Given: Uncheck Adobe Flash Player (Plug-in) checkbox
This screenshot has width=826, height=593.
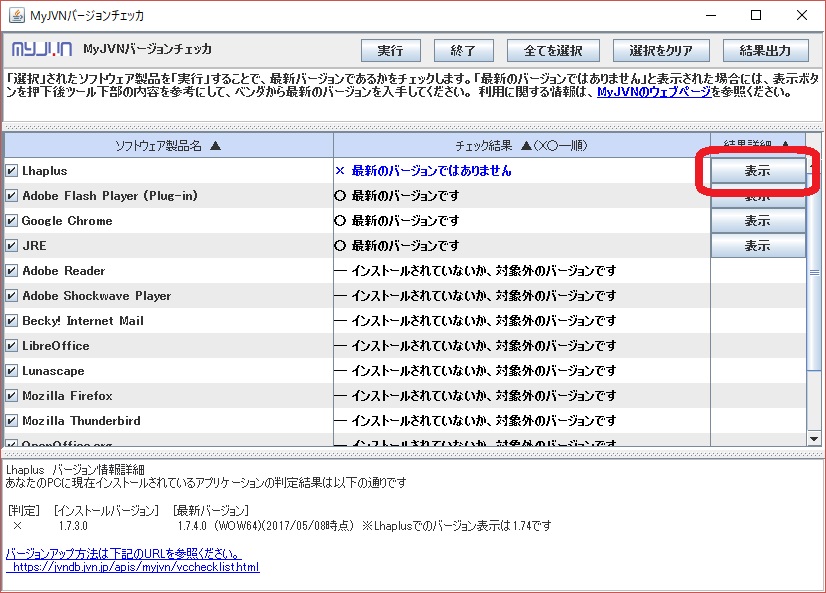Looking at the screenshot, I should 12,196.
